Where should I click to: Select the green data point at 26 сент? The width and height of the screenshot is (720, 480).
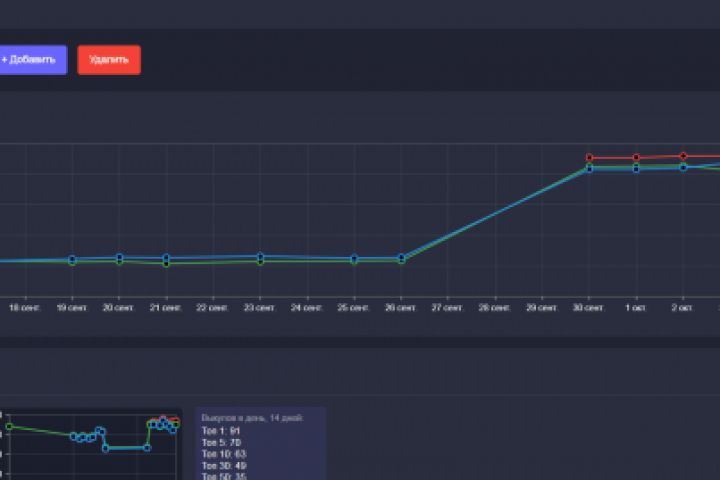pyautogui.click(x=401, y=260)
